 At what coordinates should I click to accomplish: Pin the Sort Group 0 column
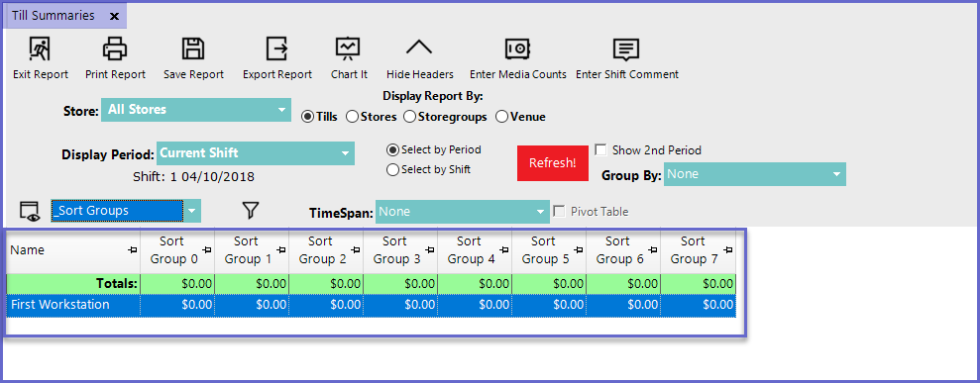[x=207, y=250]
